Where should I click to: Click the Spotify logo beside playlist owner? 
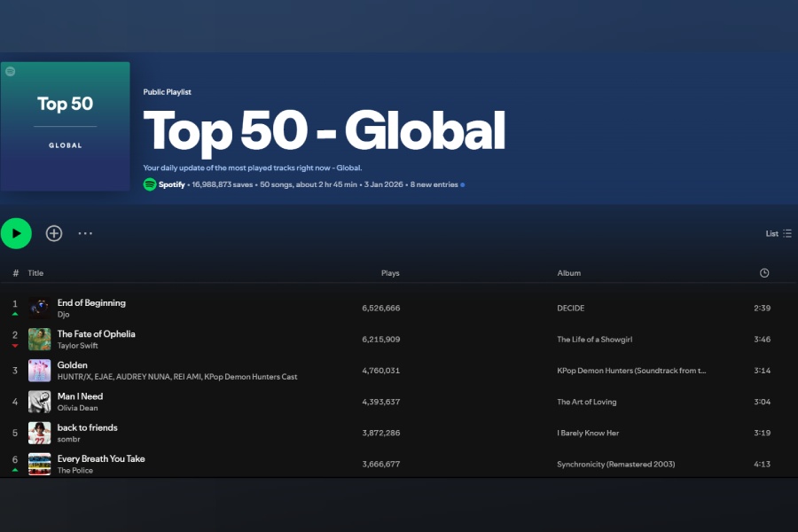(150, 184)
